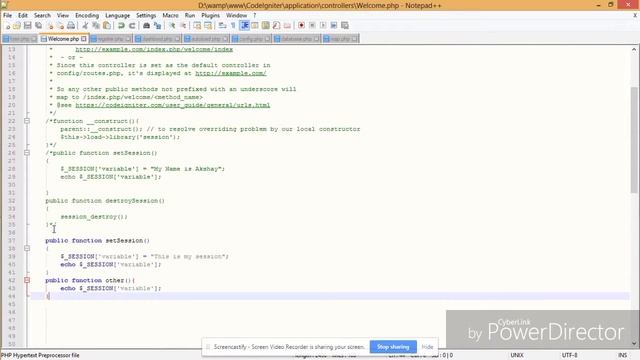Open the Plugins menu
640x360 pixels.
pos(210,15)
